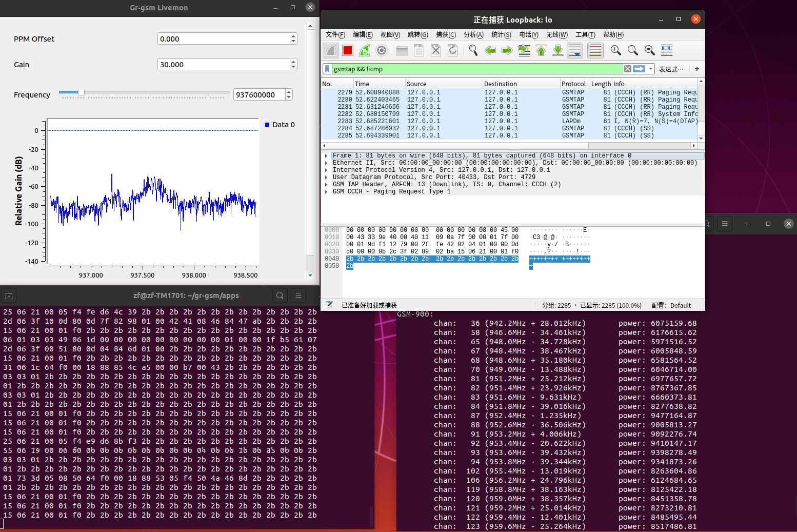This screenshot has width=797, height=532.
Task: Open the 文件(F) menu
Action: click(335, 34)
